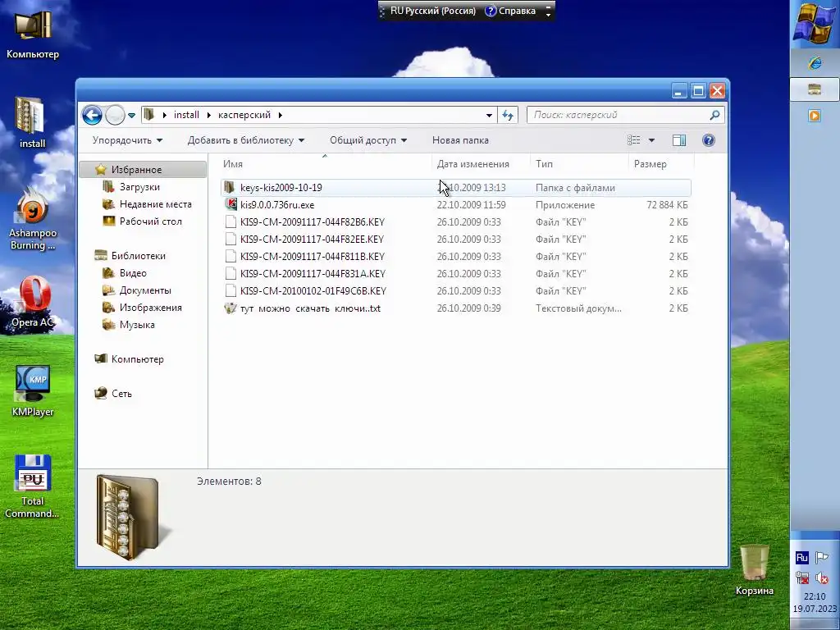This screenshot has width=840, height=630.
Task: Click the Ru language indicator in tray
Action: [802, 558]
